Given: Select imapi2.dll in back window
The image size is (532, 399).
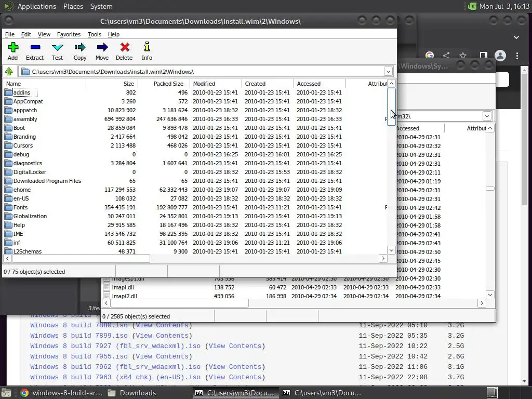Looking at the screenshot, I should pos(124,296).
